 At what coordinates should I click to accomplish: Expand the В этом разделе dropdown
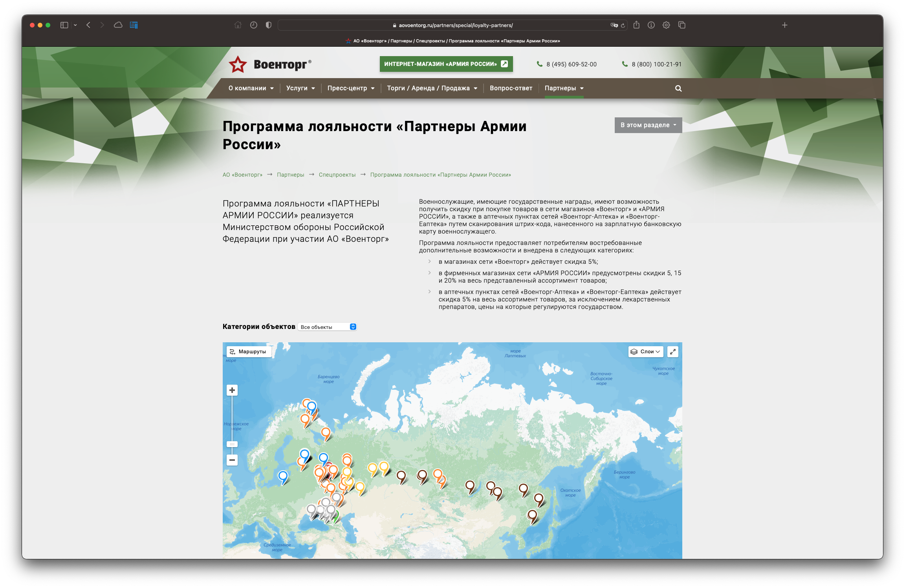(x=648, y=125)
